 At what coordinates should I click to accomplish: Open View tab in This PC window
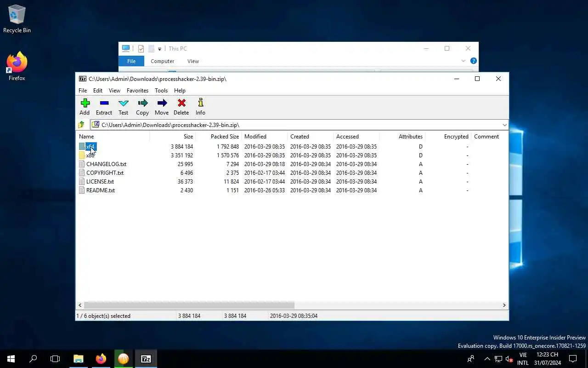[193, 61]
